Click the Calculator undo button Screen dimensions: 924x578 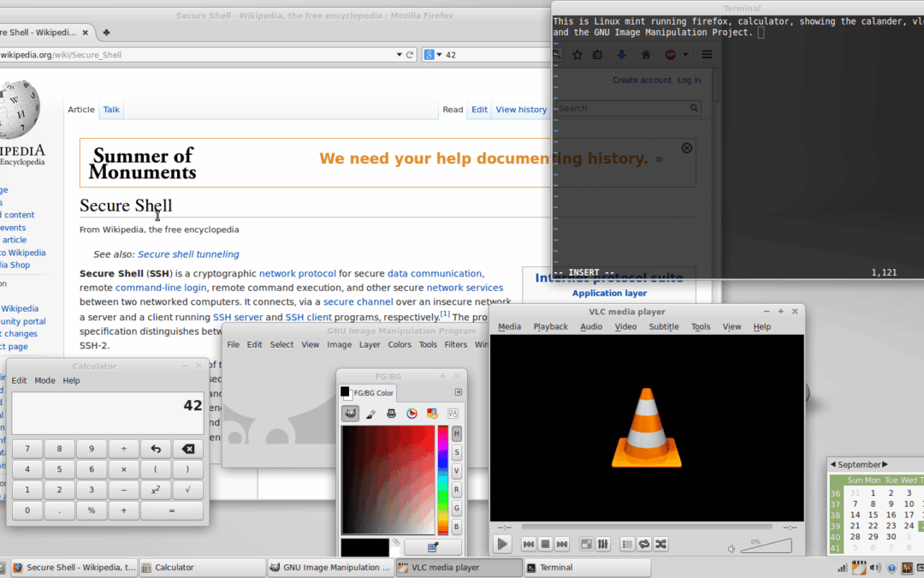coord(156,449)
